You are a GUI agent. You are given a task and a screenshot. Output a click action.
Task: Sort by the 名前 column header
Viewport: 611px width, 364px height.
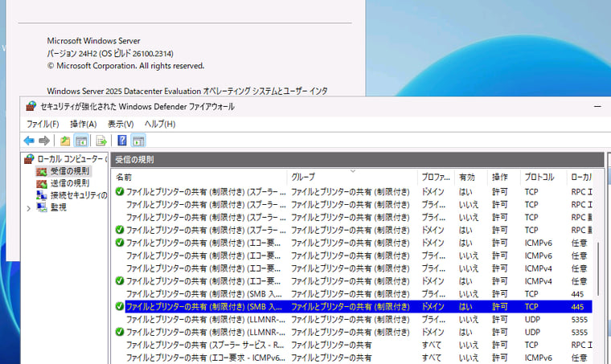point(199,177)
